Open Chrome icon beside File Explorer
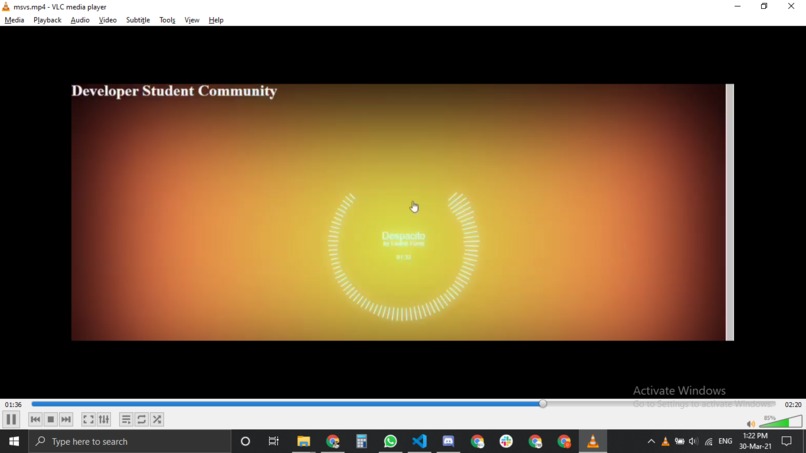This screenshot has height=453, width=806. pyautogui.click(x=333, y=441)
